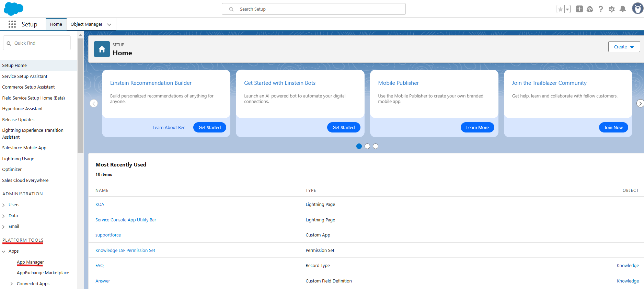Open Commerce Setup Assistant
This screenshot has height=289, width=644.
[x=28, y=87]
